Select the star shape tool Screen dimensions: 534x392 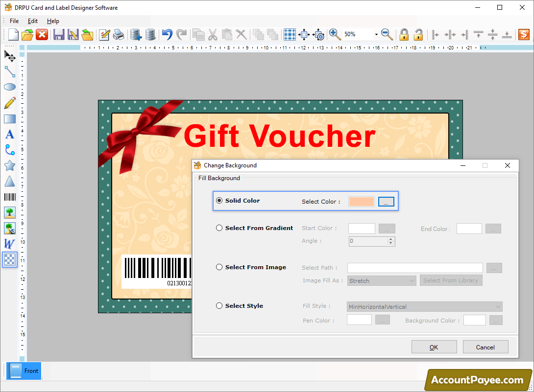pyautogui.click(x=9, y=166)
